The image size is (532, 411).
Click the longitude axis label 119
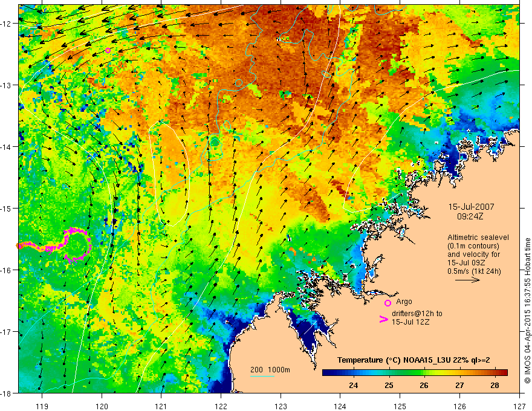pos(42,406)
